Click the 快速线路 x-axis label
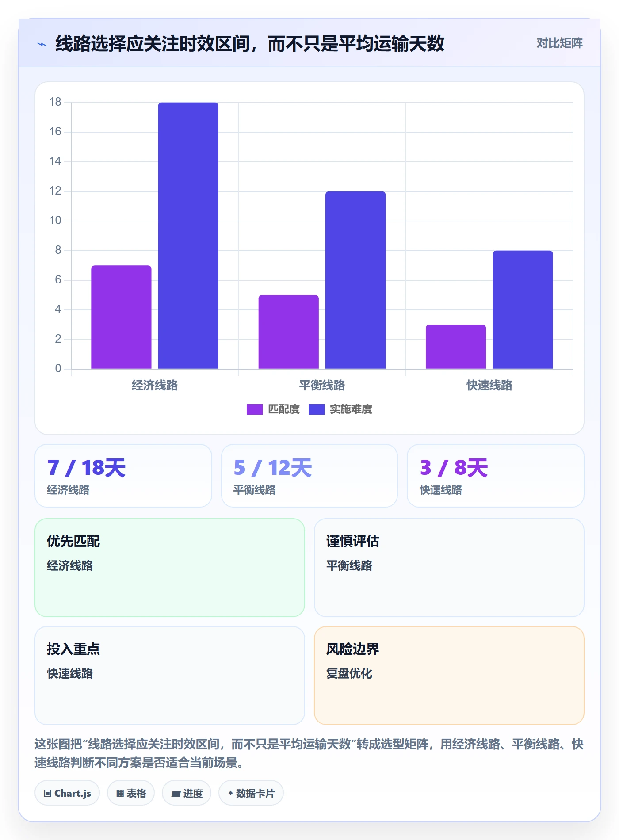This screenshot has height=840, width=619. [489, 385]
